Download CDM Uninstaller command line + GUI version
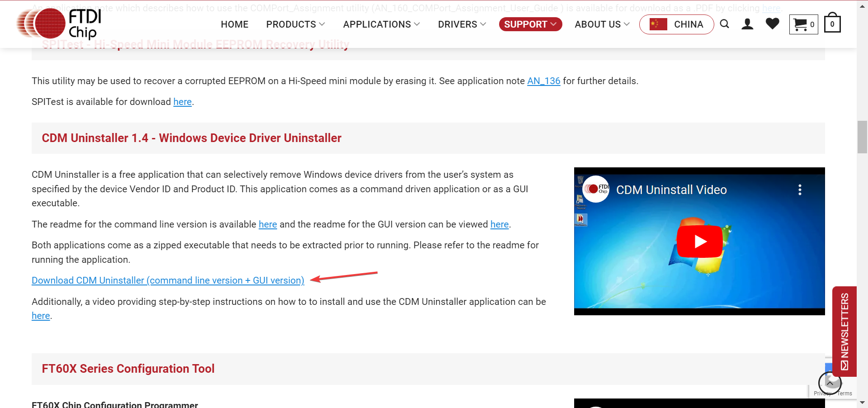This screenshot has width=868, height=408. point(168,280)
